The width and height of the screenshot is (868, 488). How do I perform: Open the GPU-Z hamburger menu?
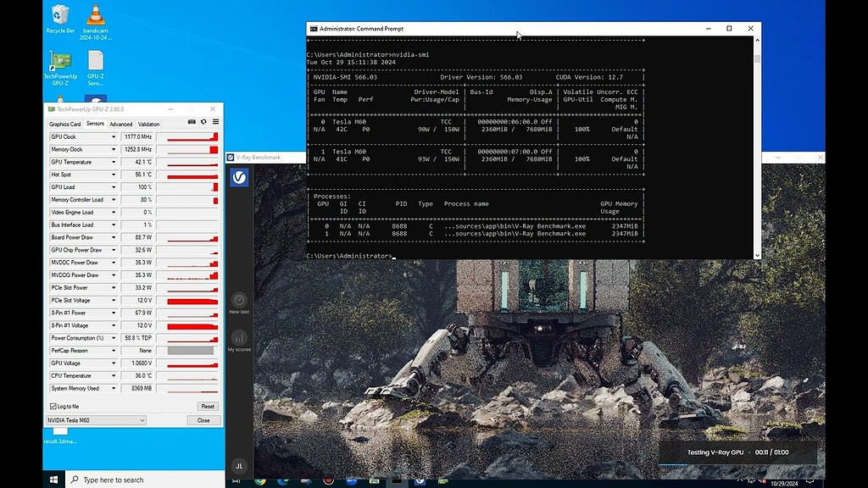coord(215,123)
